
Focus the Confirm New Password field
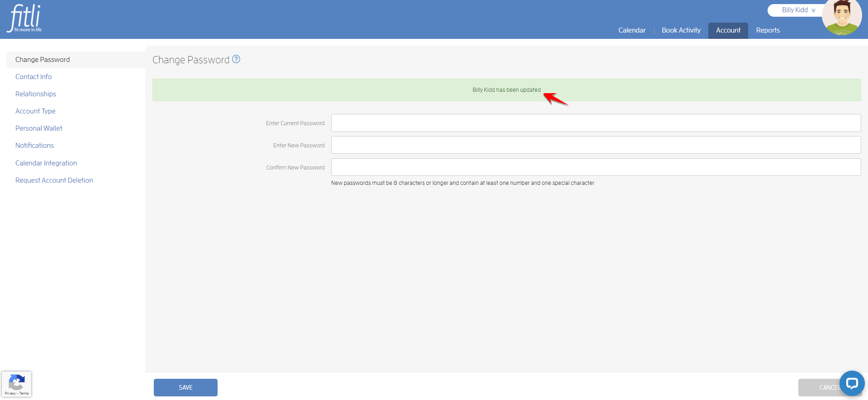coord(596,167)
